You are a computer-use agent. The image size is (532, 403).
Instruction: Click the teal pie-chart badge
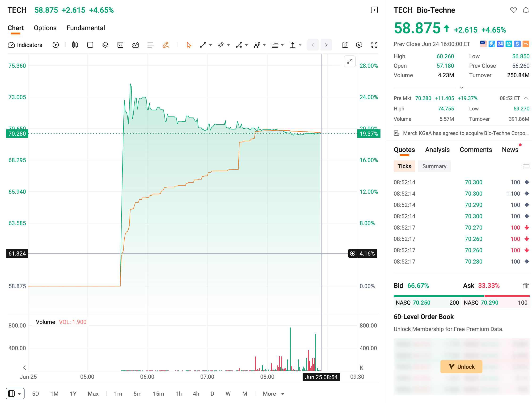pos(509,44)
